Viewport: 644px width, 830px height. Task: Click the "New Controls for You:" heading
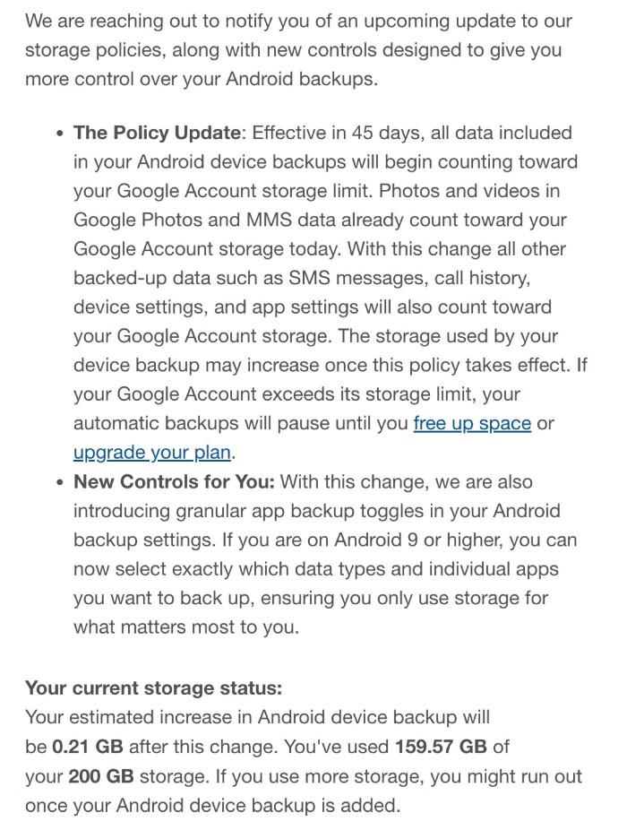(174, 481)
